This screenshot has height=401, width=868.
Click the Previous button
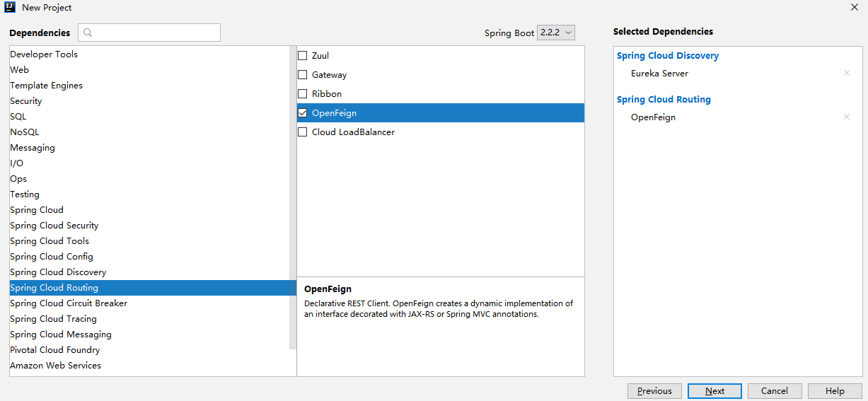pyautogui.click(x=654, y=391)
